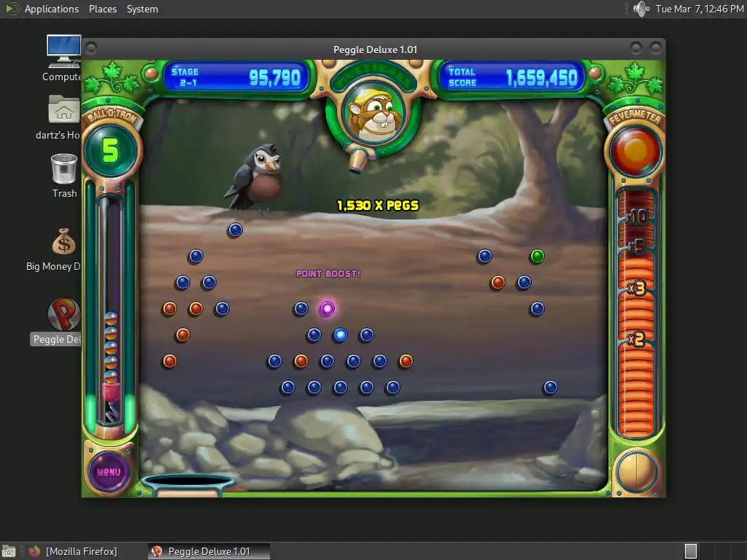Click the Peggle Deluxe 1.01 title bar
Screen dimensions: 747x560
[x=374, y=50]
